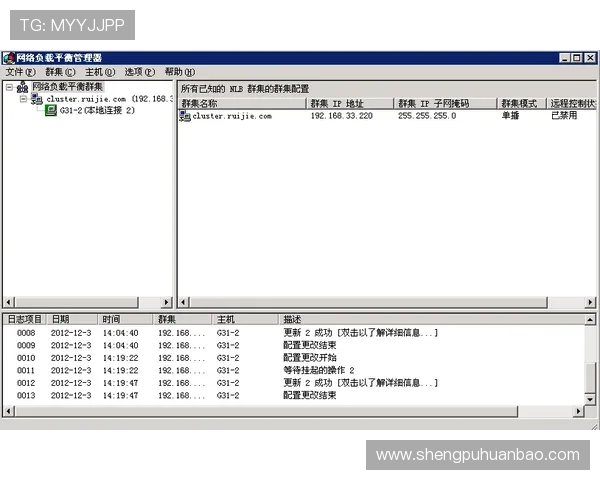
Task: Click the 网络负载平衡群集 root node icon
Action: 23,87
